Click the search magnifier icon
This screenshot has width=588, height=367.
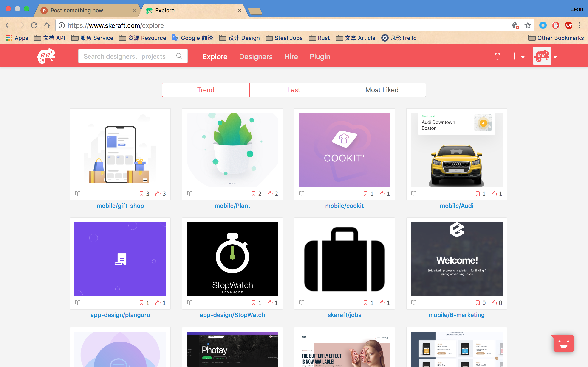coord(179,56)
